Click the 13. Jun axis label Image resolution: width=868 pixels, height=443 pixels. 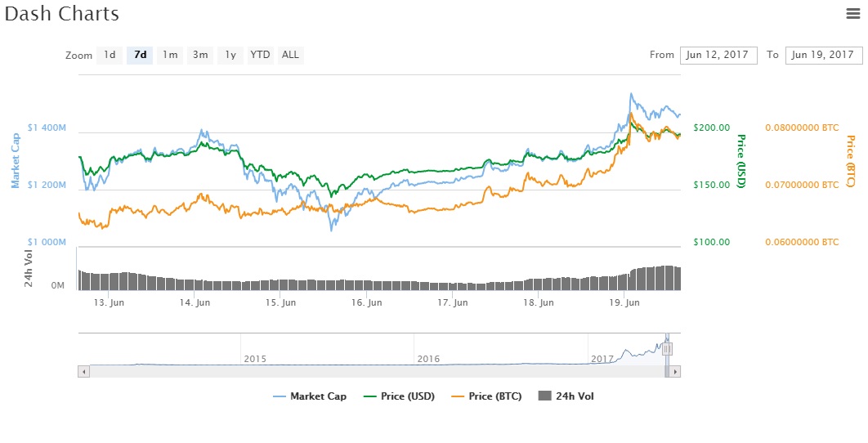[x=109, y=302]
